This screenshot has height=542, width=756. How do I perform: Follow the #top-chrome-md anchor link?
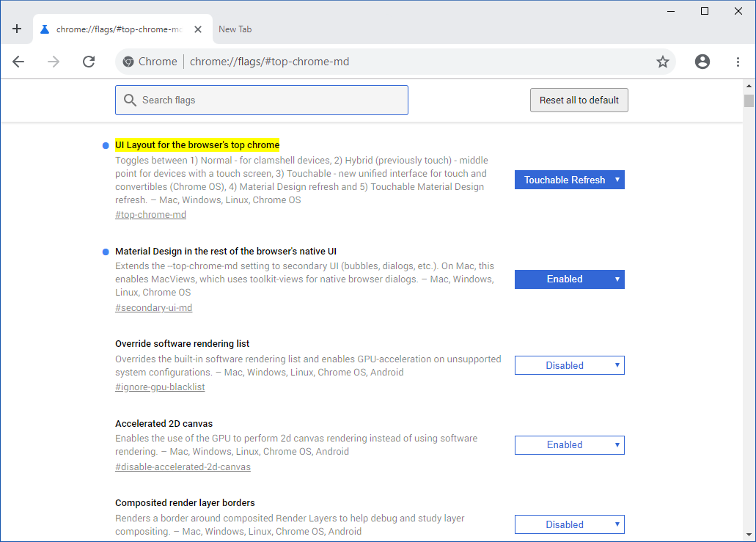(151, 215)
